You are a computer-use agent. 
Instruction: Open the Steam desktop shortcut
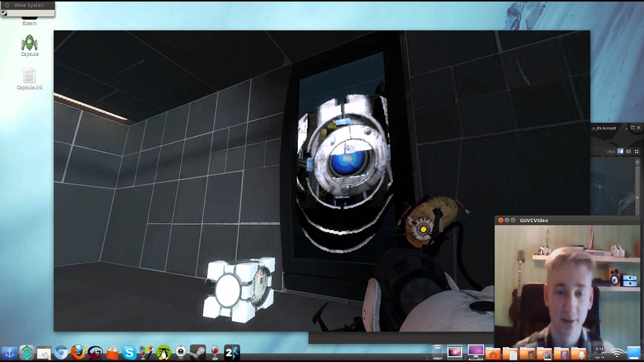(30, 21)
